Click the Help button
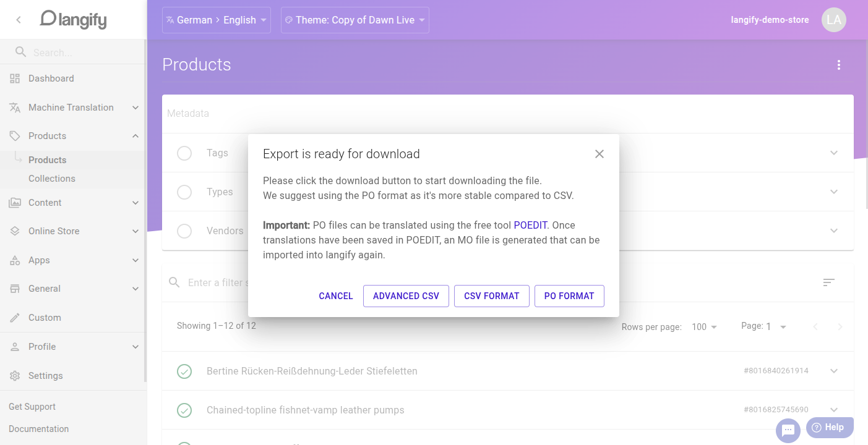The image size is (868, 445). tap(830, 428)
